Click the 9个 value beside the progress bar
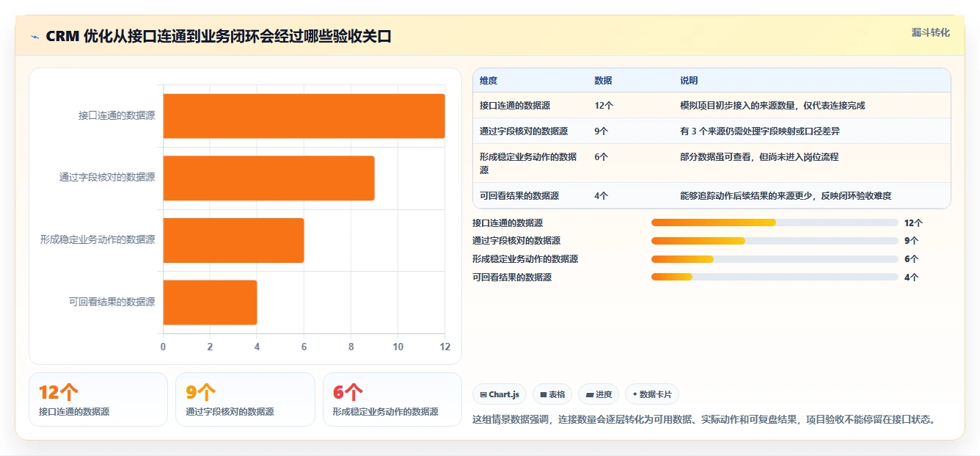 911,241
